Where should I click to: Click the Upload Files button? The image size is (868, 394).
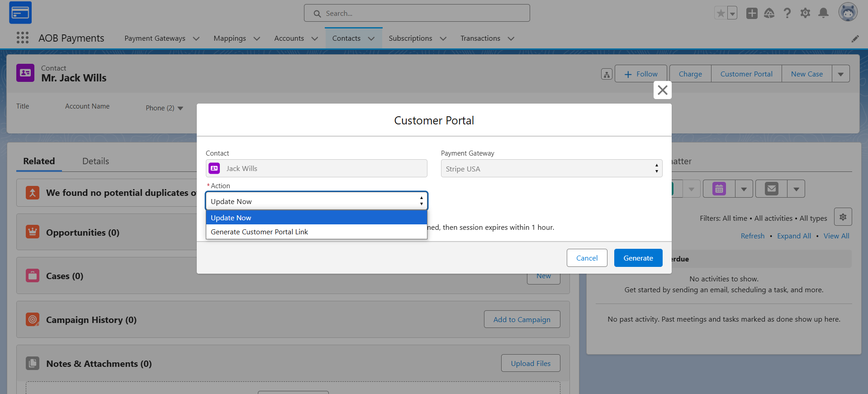click(x=531, y=363)
